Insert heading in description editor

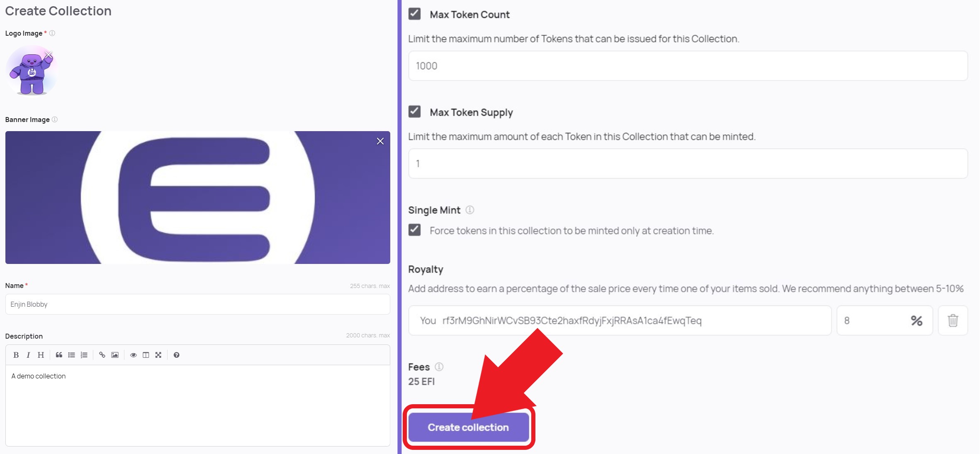click(41, 355)
